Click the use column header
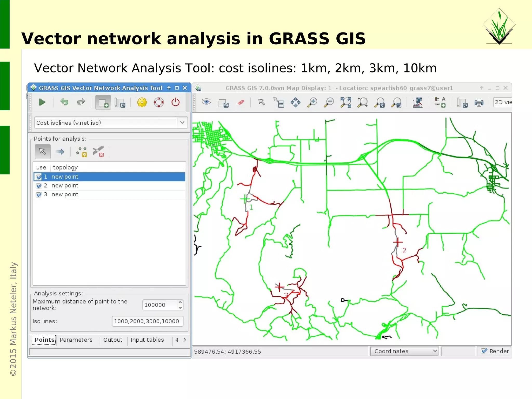This screenshot has width=532, height=399. pyautogui.click(x=41, y=167)
